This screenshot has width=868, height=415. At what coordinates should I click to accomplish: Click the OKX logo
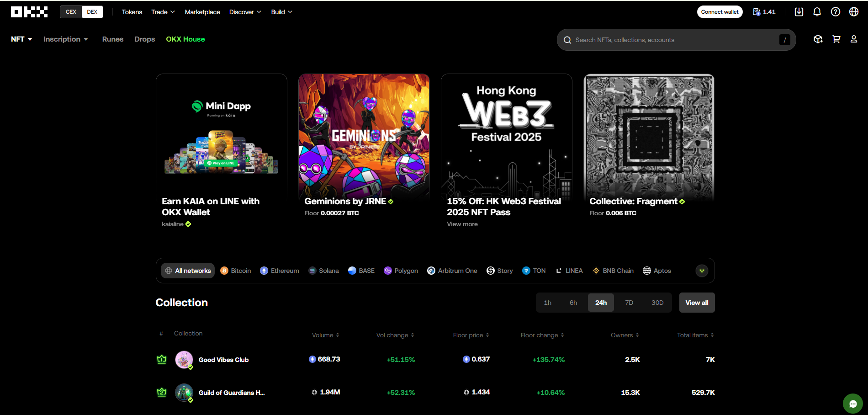tap(29, 12)
